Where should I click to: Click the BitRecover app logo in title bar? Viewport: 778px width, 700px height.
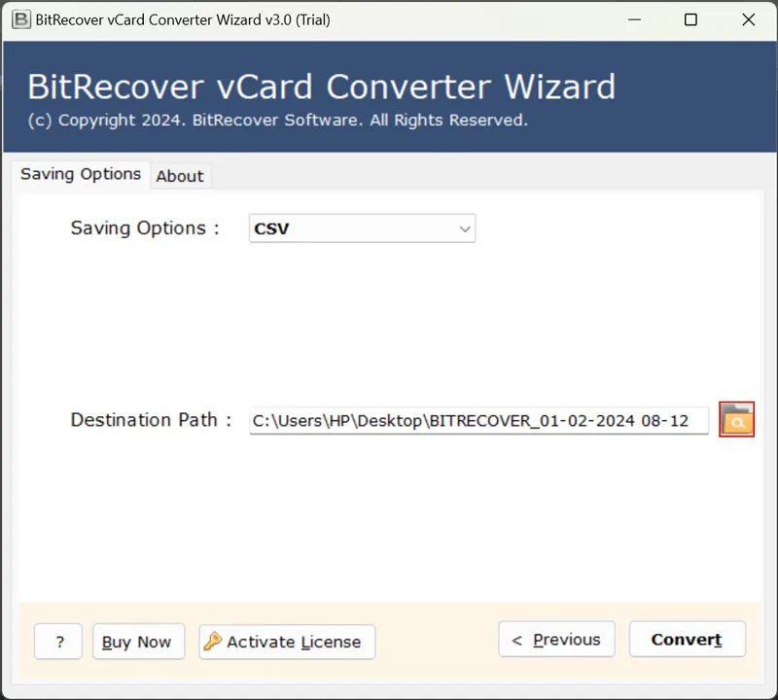coord(20,19)
